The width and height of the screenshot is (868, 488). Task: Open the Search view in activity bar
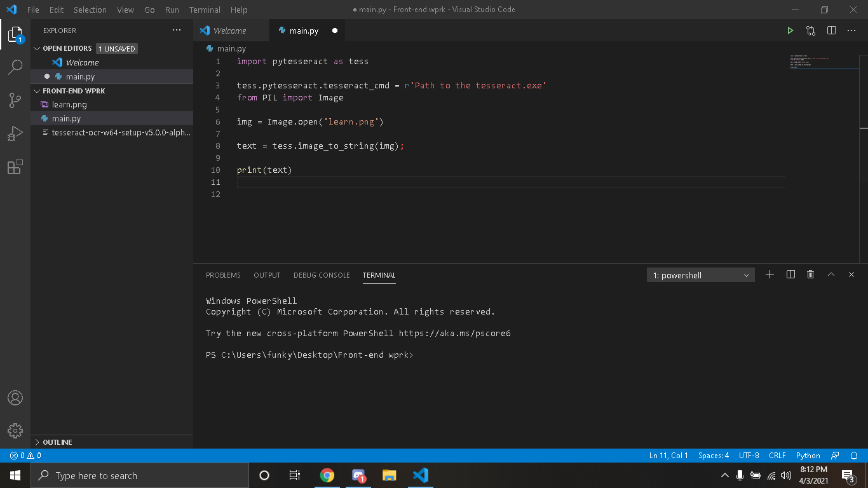point(15,67)
